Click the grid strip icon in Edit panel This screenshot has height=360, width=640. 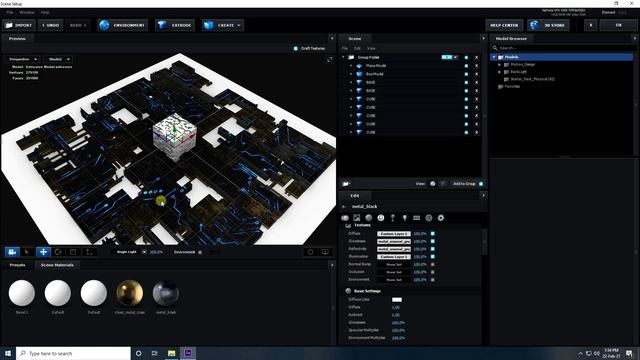tap(416, 218)
